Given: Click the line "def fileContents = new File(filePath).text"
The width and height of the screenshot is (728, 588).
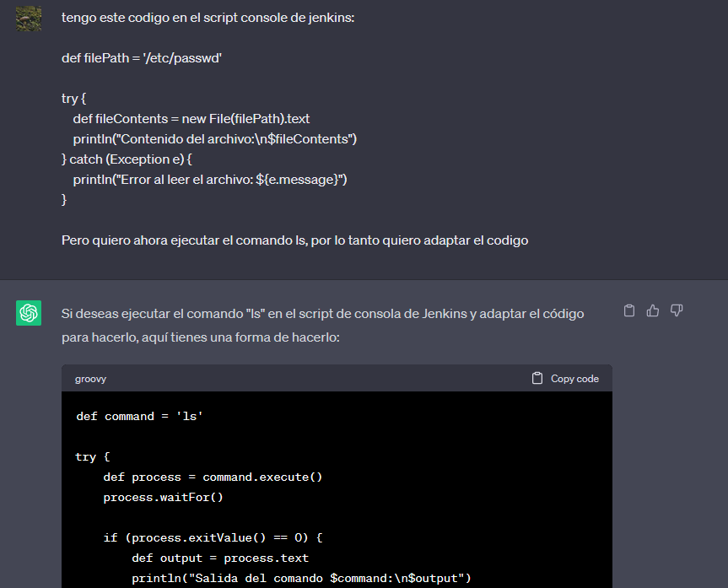Looking at the screenshot, I should [x=191, y=119].
